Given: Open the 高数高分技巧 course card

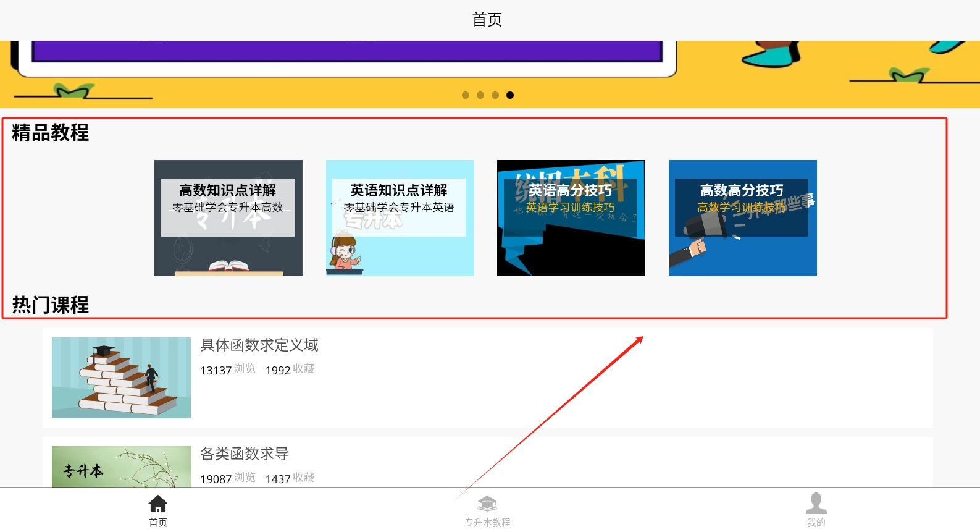Looking at the screenshot, I should (x=743, y=218).
